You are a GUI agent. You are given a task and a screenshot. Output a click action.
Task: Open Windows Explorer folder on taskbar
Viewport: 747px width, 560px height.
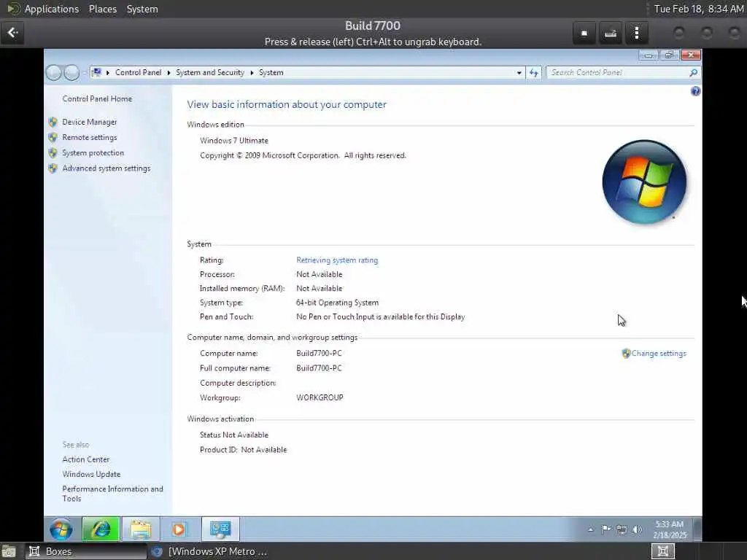141,529
